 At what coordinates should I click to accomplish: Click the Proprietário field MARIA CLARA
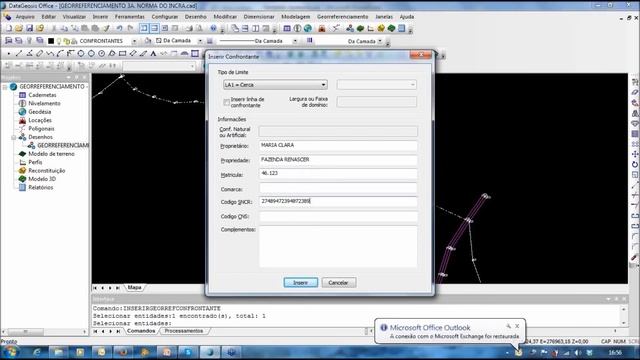[338, 145]
